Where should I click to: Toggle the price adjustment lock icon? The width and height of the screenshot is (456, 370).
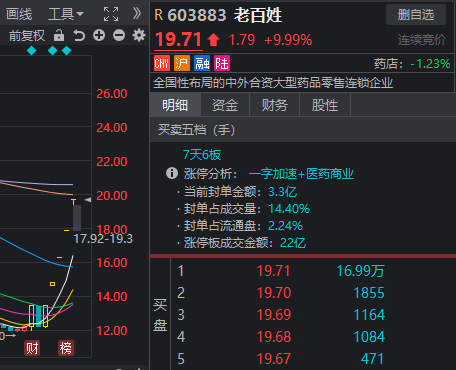[59, 35]
